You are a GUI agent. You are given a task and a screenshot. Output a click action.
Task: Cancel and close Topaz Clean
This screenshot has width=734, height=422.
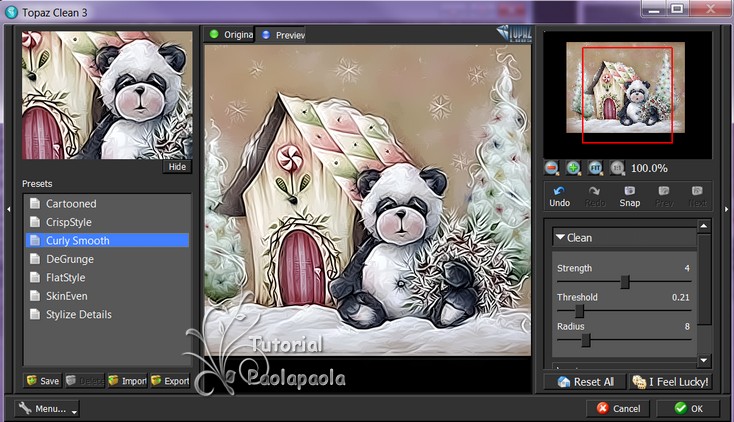[618, 408]
